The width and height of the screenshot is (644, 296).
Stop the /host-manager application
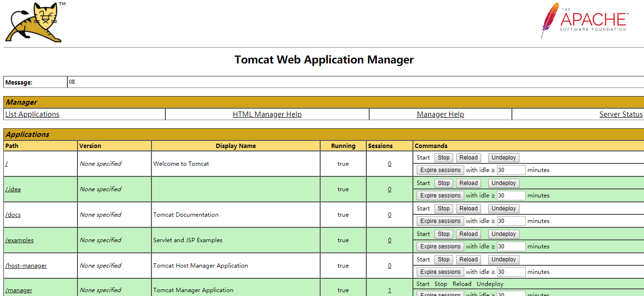tap(444, 259)
